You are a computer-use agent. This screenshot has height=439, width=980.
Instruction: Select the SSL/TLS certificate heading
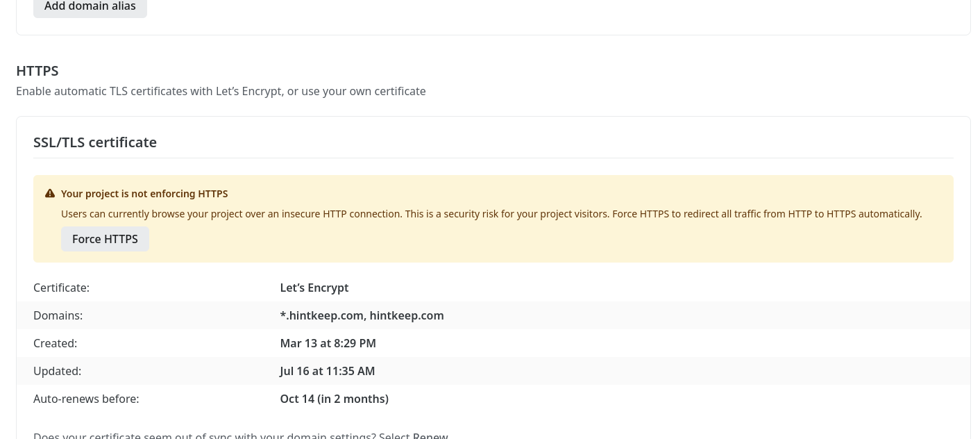pyautogui.click(x=95, y=142)
